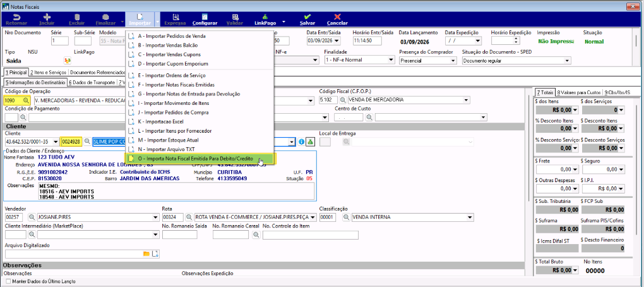Click search icon next to client code 0024928
Image resolution: width=644 pixels, height=287 pixels.
coord(88,142)
